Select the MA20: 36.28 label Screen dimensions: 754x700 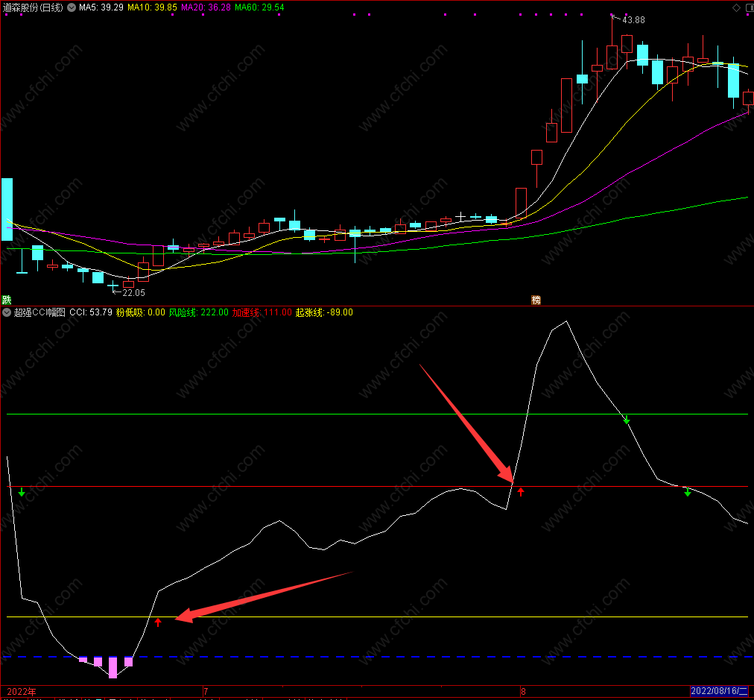pyautogui.click(x=206, y=7)
